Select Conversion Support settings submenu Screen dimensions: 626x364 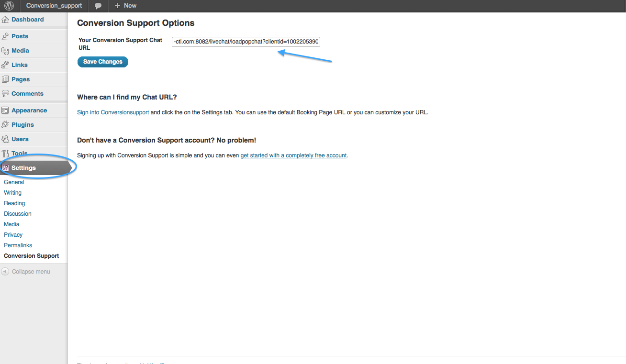tap(32, 256)
